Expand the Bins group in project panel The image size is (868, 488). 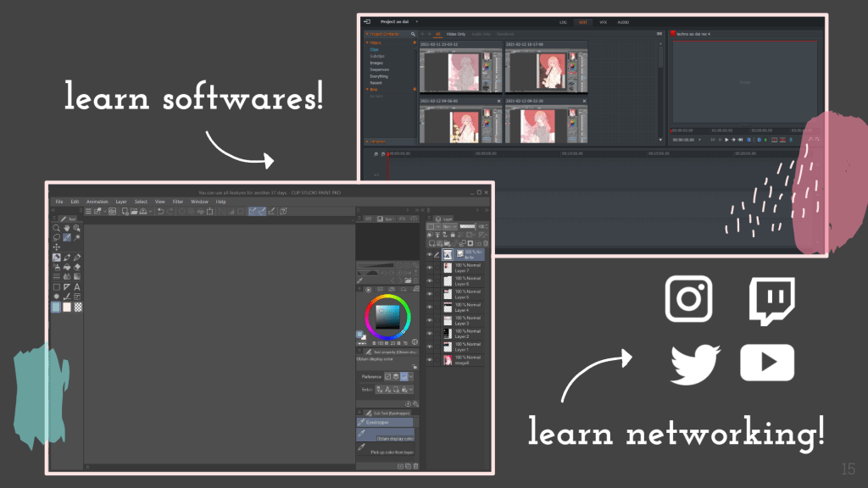click(367, 89)
